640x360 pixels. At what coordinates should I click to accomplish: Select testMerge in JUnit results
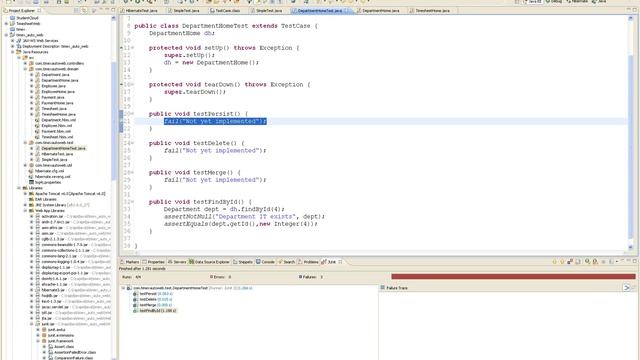coord(153,305)
